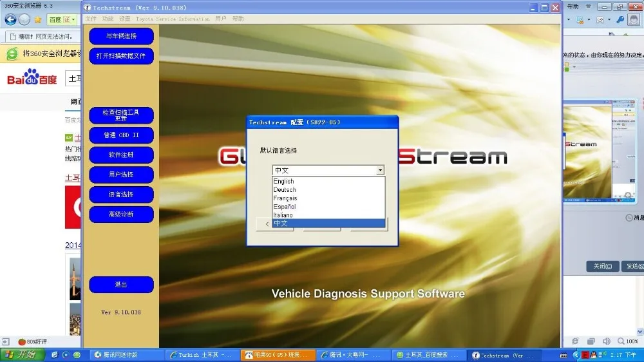Switch to Turkish 土耳其 taskbar item
This screenshot has width=644, height=362.
[201, 355]
